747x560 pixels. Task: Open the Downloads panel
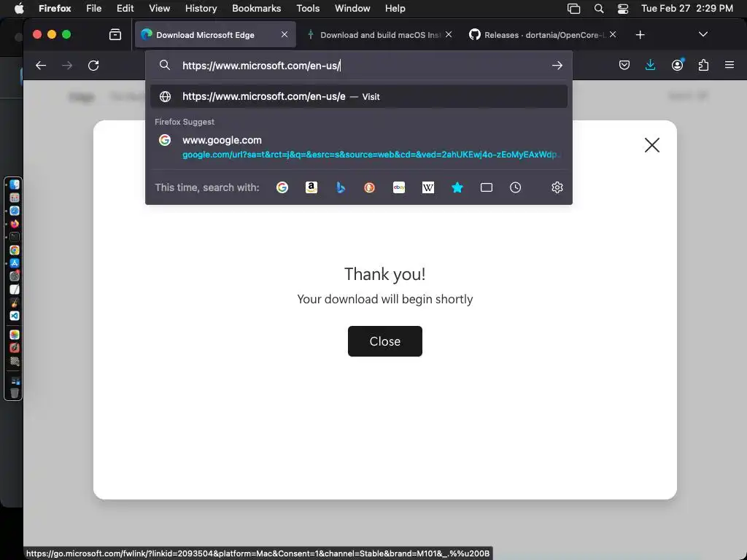coord(650,65)
